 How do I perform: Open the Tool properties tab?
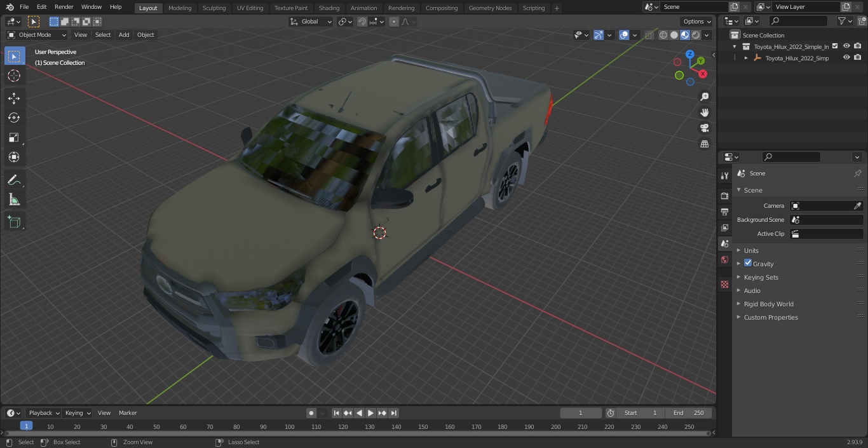coord(724,175)
